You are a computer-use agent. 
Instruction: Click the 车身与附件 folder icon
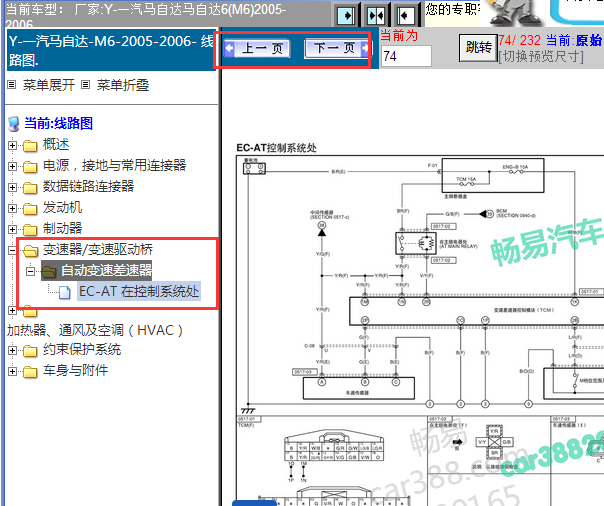click(30, 372)
